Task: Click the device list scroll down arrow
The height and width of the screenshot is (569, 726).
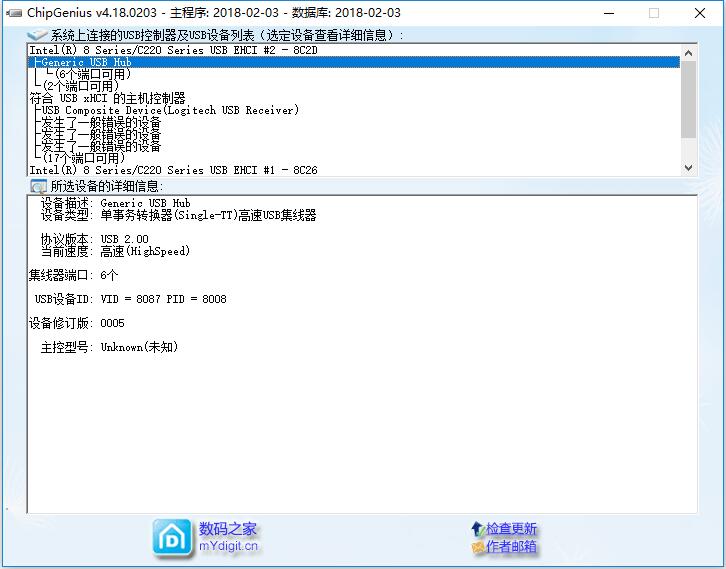Action: click(x=688, y=168)
